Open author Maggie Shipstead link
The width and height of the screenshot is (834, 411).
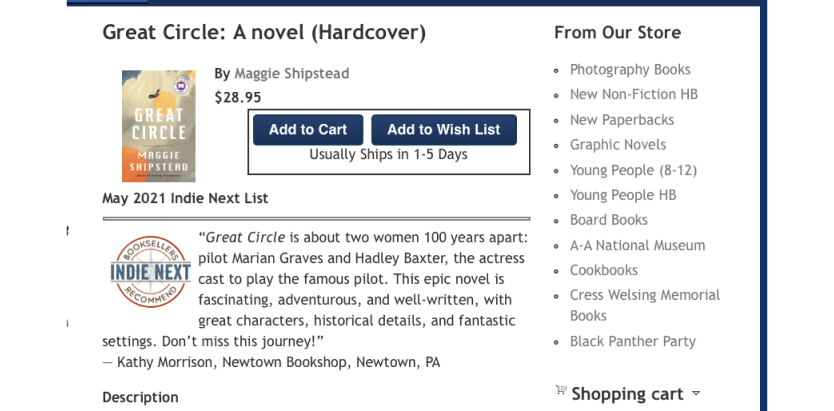tap(291, 73)
